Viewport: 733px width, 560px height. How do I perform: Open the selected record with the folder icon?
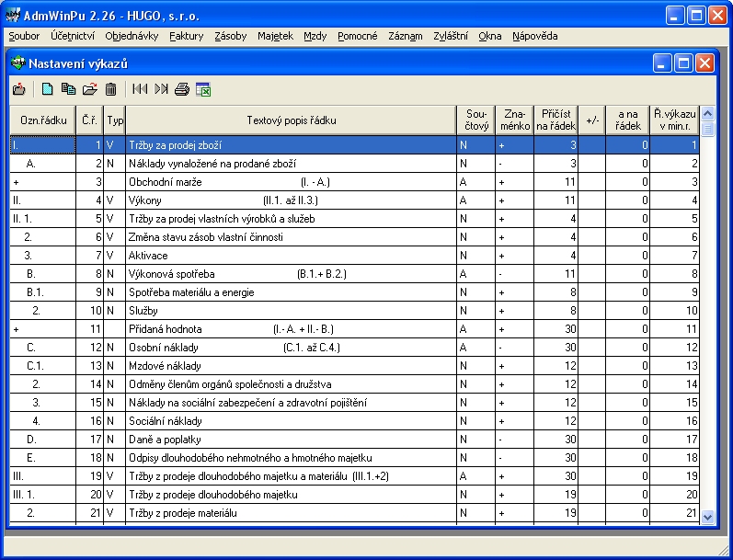click(x=90, y=89)
